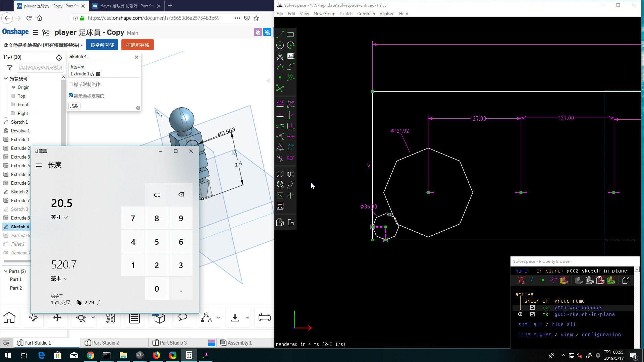Switch to the Part Studio 2 tab

pos(102,343)
